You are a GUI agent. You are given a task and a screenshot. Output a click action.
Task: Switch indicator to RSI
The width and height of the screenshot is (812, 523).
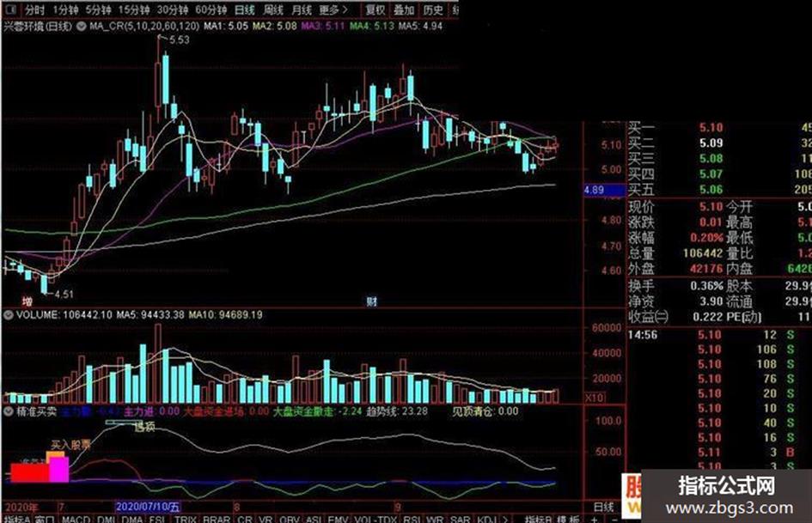[x=412, y=519]
